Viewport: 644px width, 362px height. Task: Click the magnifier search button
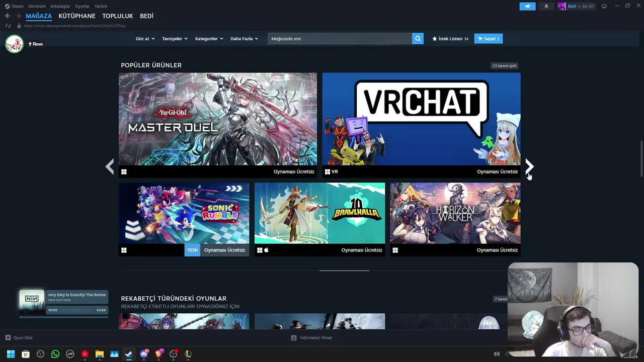click(418, 39)
